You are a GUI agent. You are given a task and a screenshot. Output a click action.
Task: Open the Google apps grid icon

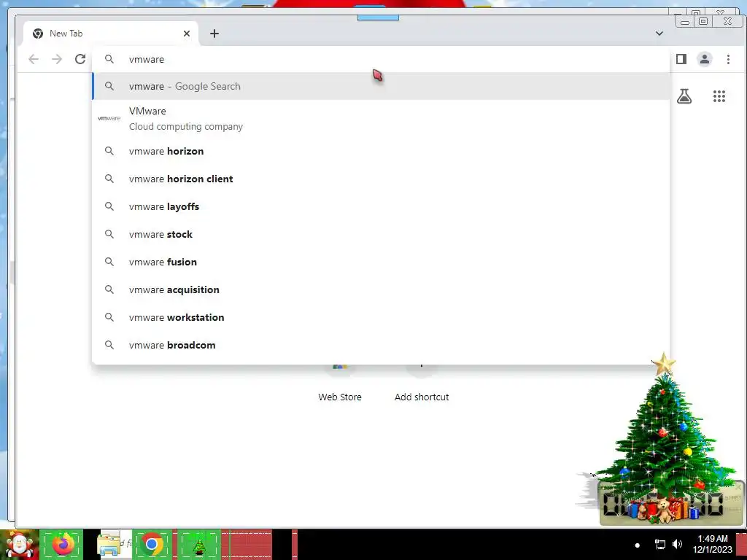[x=719, y=96]
